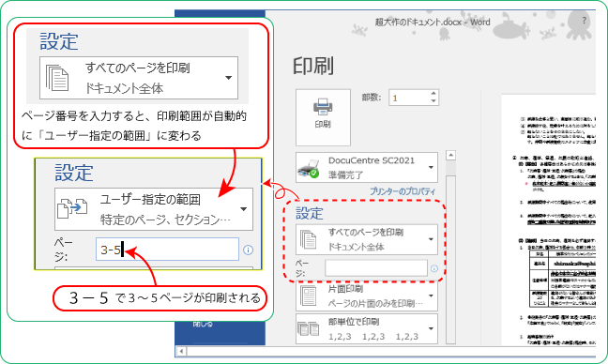Expand すべてのページを印刷 dropdown inside the dashed red box
Viewport: 608px width, 364px height.
point(367,239)
